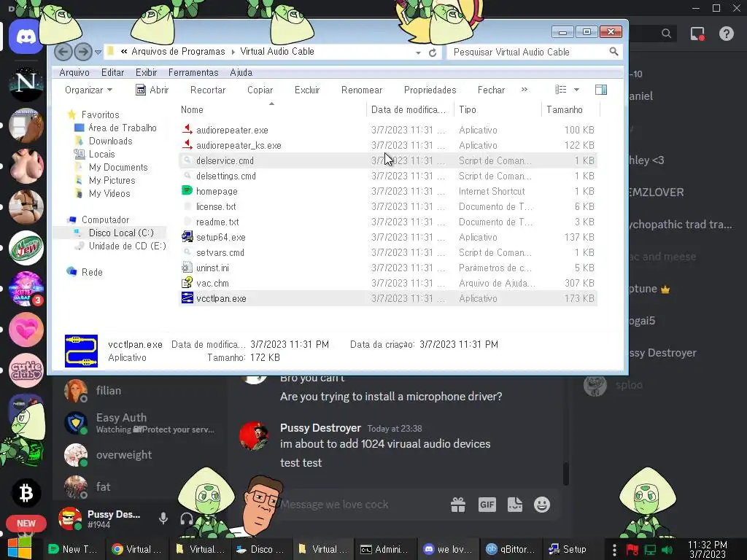The height and width of the screenshot is (560, 747).
Task: Click Excluir in the toolbar
Action: [x=307, y=90]
